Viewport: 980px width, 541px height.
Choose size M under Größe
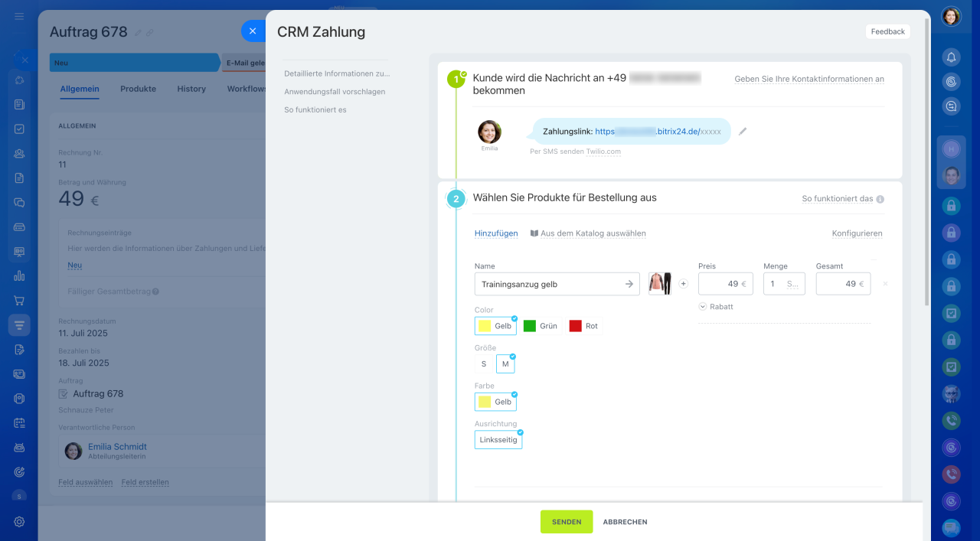coord(505,364)
